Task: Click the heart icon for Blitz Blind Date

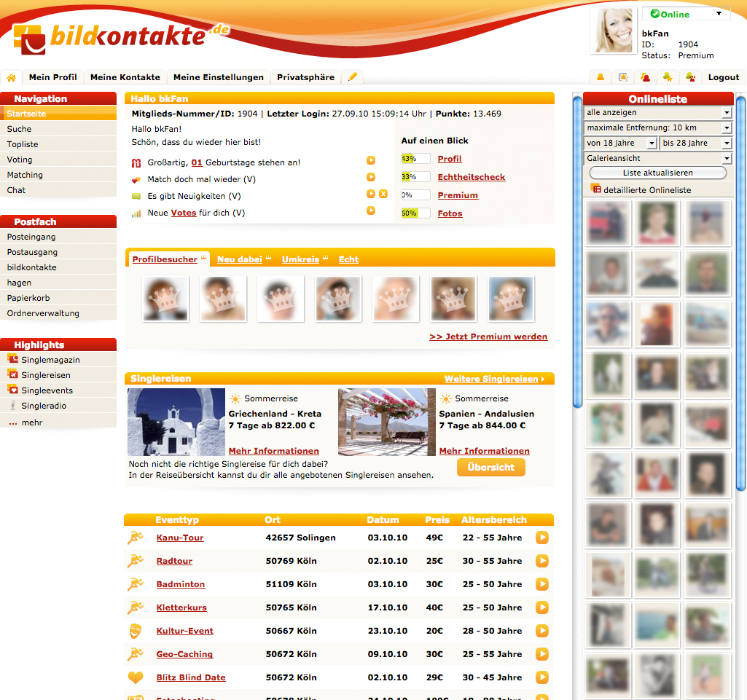Action: click(x=136, y=677)
